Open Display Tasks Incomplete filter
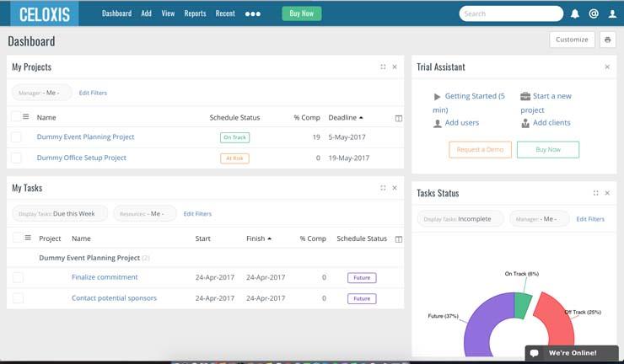Viewport: 624px width, 364px height. point(460,219)
